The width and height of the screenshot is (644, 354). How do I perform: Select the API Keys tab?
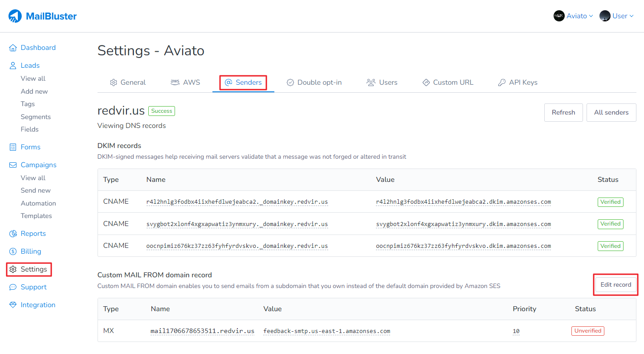point(518,82)
